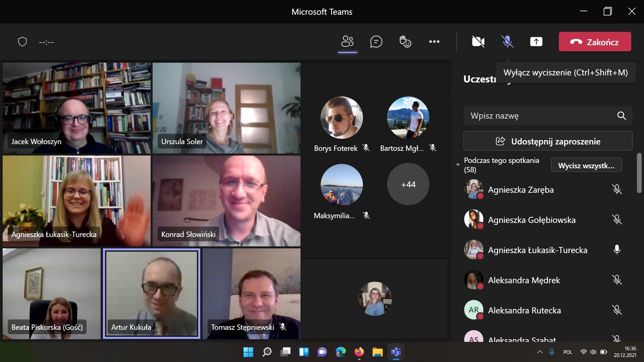Image resolution: width=644 pixels, height=362 pixels.
Task: Click the search magnifier in the participants box
Action: tap(621, 116)
